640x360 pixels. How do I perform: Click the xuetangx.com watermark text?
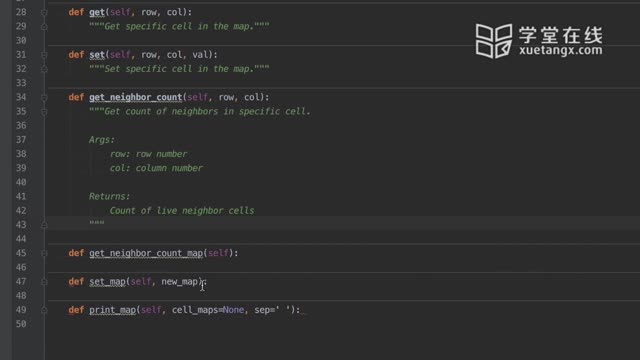pyautogui.click(x=561, y=50)
